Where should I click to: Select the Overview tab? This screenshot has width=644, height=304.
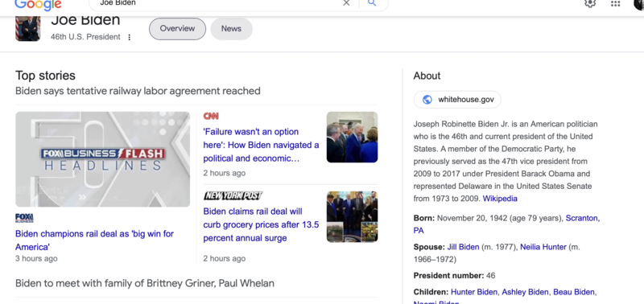pyautogui.click(x=177, y=29)
